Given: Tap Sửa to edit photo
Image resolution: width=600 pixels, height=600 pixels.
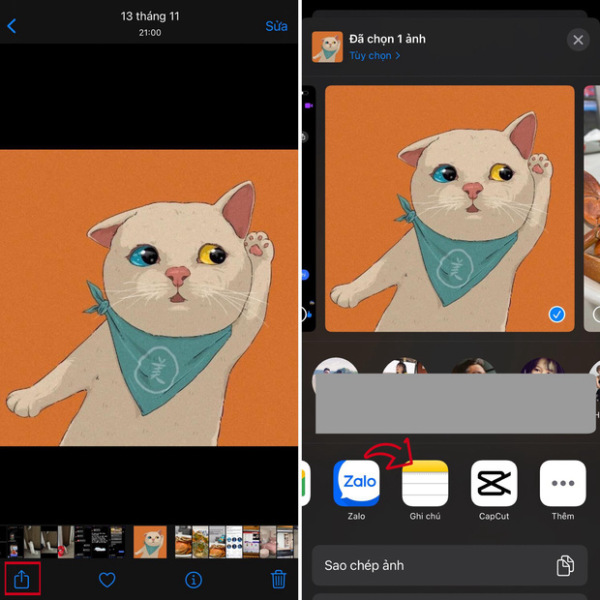Looking at the screenshot, I should [276, 26].
